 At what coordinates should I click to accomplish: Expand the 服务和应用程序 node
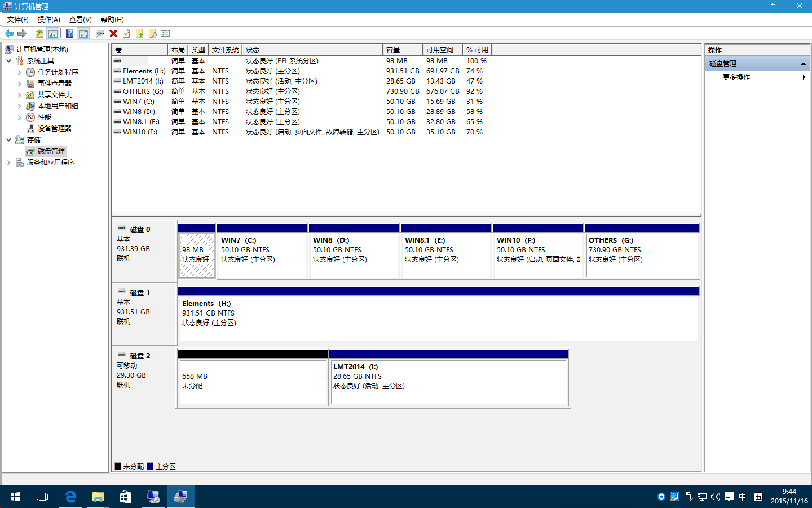pyautogui.click(x=9, y=163)
